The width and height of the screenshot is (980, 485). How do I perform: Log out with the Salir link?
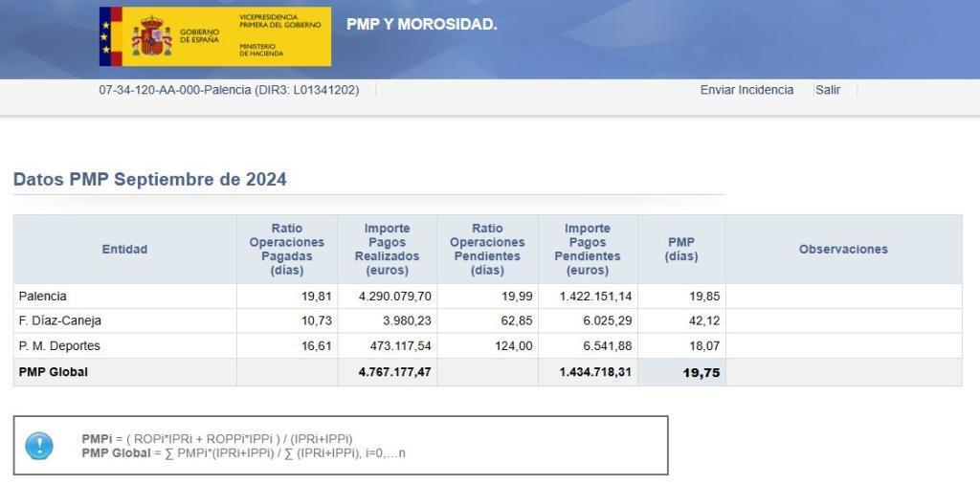pos(828,90)
